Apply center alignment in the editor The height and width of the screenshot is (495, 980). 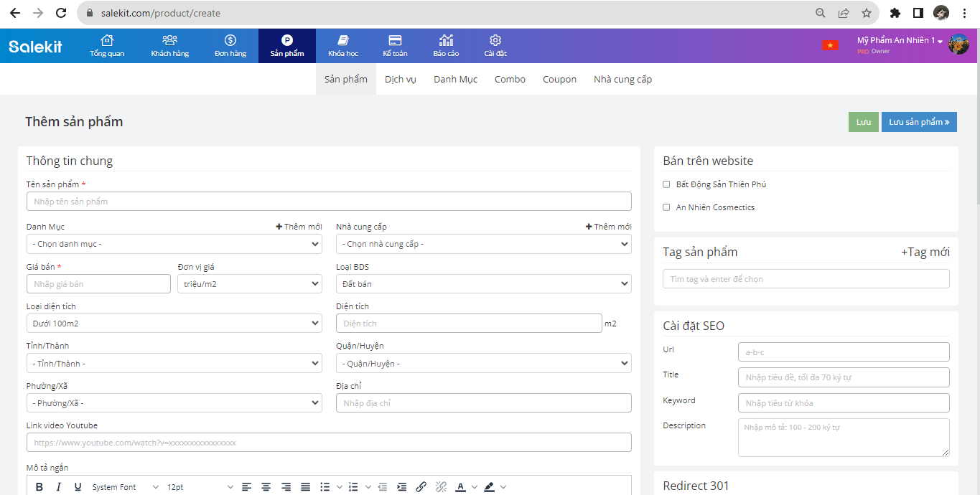[266, 487]
